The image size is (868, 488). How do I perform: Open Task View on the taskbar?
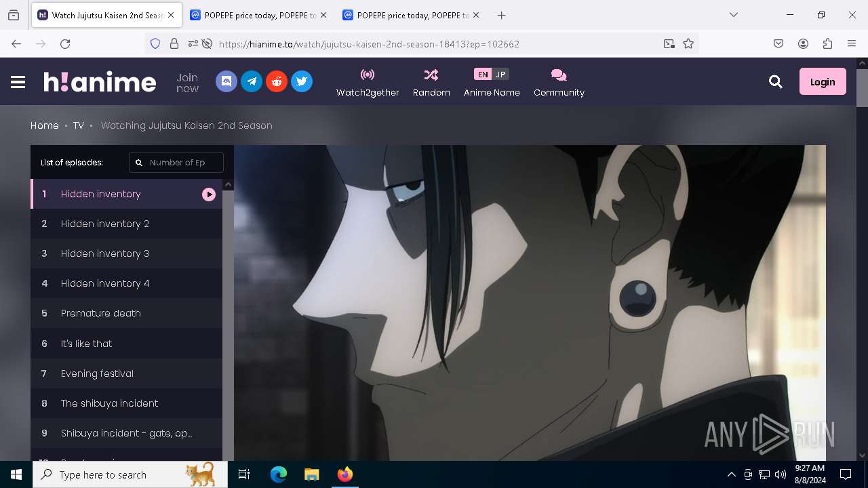pos(244,474)
